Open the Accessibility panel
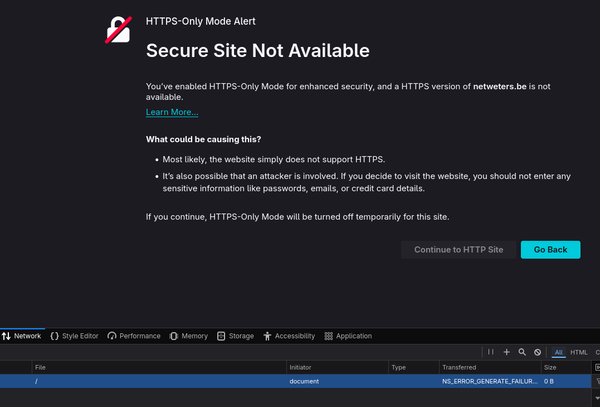The height and width of the screenshot is (407, 600). pyautogui.click(x=289, y=336)
